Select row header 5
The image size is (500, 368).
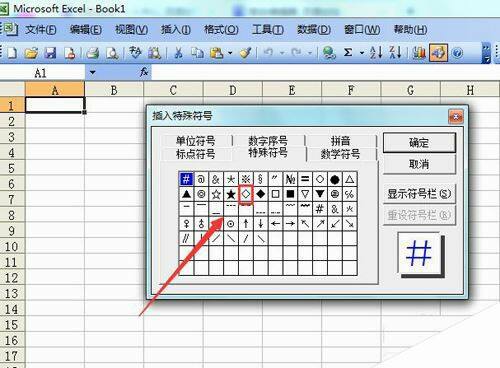pos(12,168)
